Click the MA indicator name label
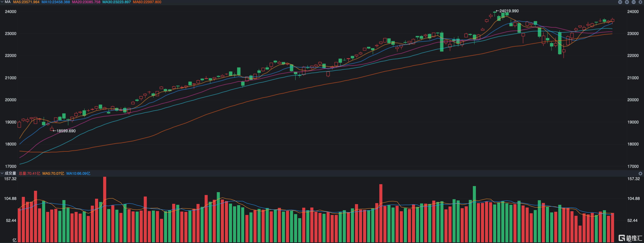Screen dimensions: 644x243 tap(7, 2)
